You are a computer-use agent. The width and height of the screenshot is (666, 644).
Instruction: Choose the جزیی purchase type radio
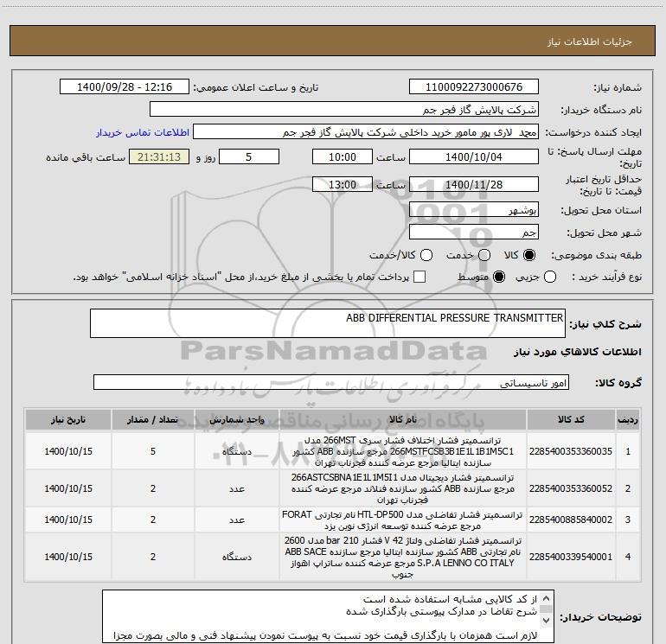[x=550, y=277]
